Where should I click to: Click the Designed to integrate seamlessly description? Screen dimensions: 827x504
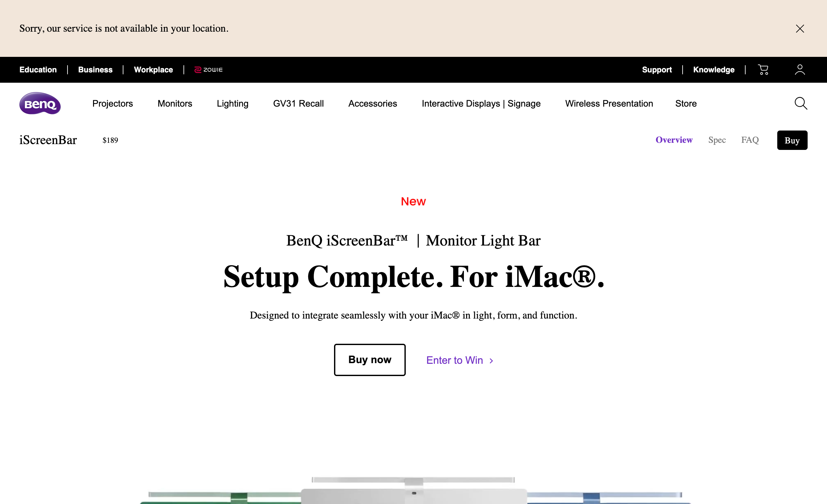(413, 315)
